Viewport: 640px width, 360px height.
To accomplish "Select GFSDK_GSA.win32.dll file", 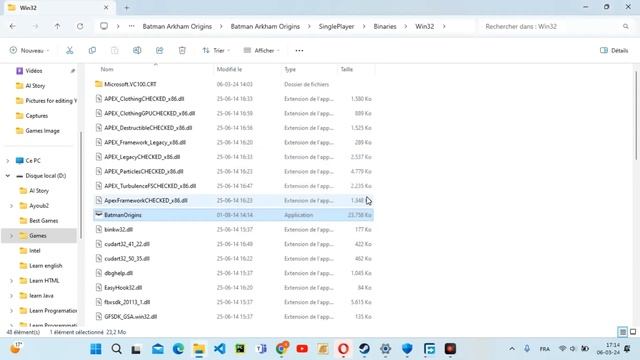I will coord(233,317).
